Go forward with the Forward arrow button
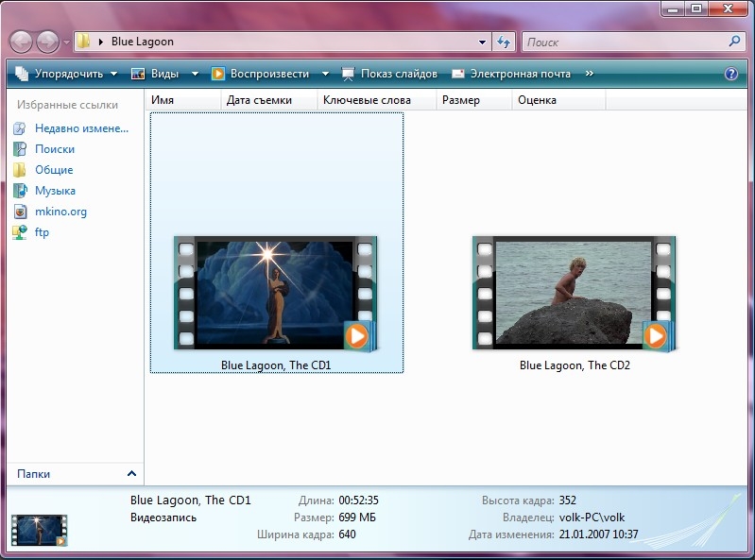Image resolution: width=755 pixels, height=560 pixels. 47,42
